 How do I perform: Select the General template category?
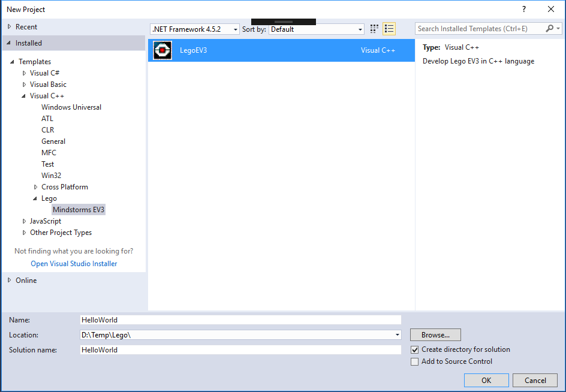(53, 141)
